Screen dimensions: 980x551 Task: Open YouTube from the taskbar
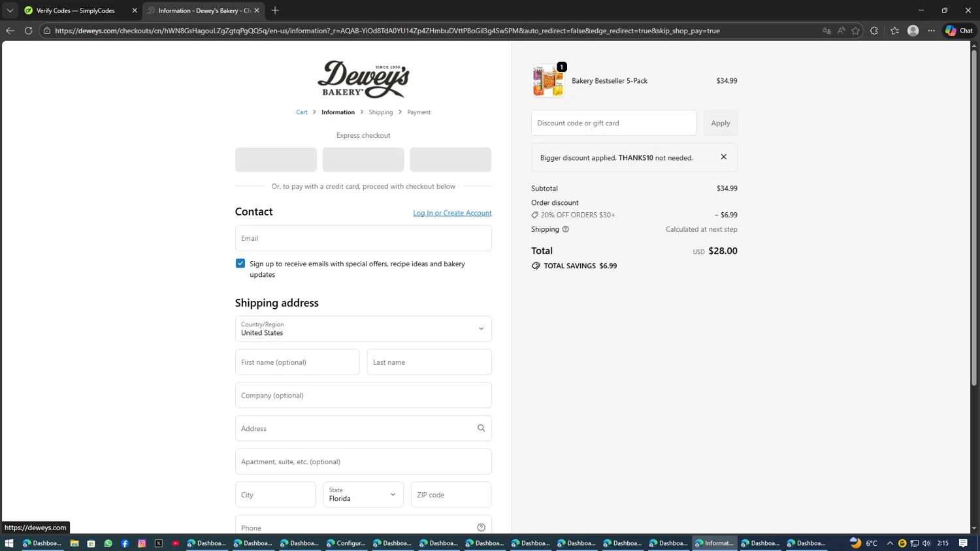point(176,543)
